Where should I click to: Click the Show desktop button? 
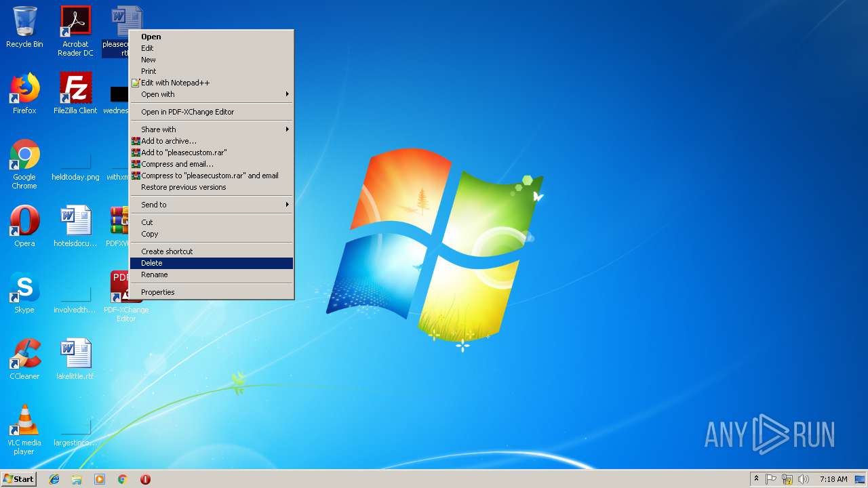(x=860, y=479)
